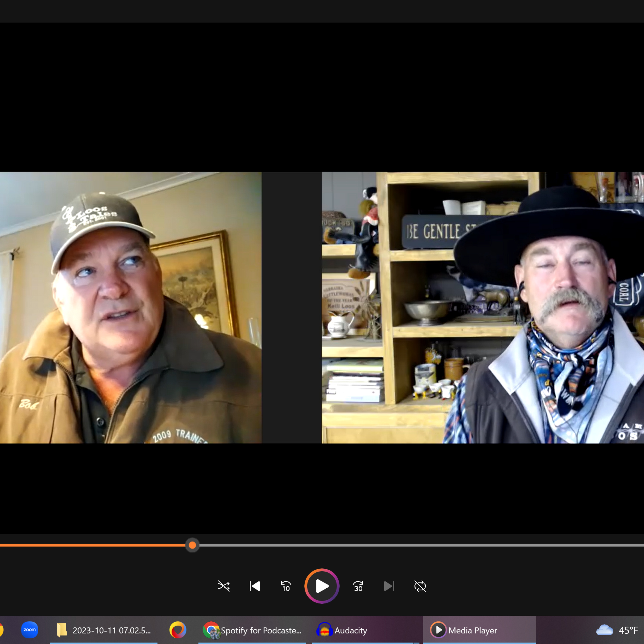Skip forward 30 seconds
Image resolution: width=644 pixels, height=644 pixels.
click(x=358, y=586)
